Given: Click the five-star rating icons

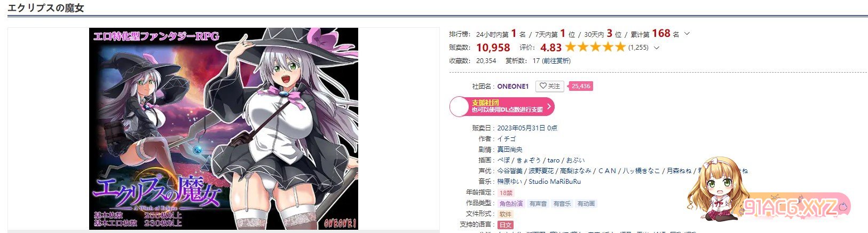Looking at the screenshot, I should pos(595,47).
